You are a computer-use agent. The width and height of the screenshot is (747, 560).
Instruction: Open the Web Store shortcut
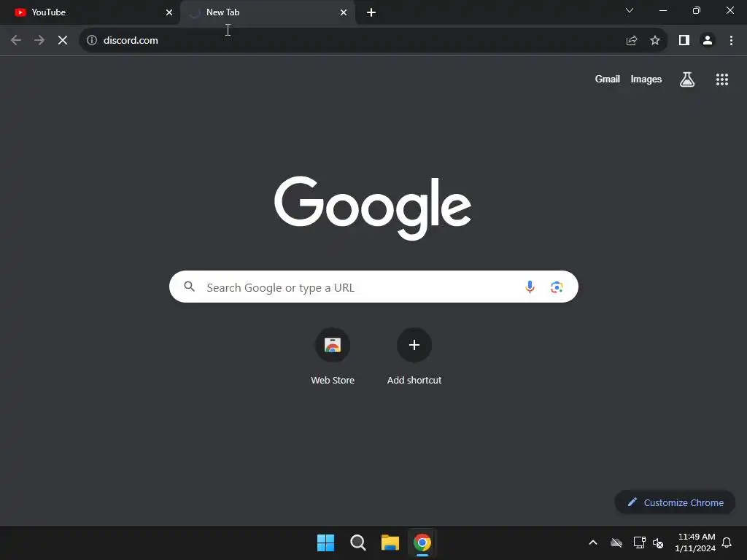point(333,356)
